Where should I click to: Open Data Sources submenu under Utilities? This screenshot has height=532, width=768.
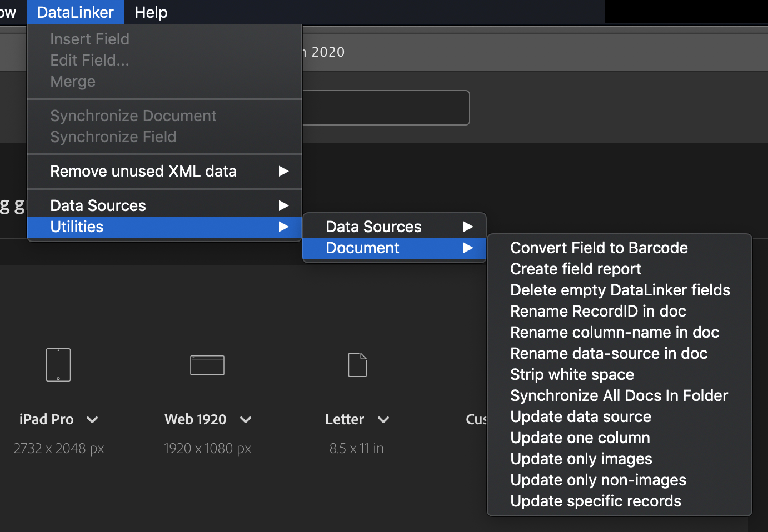click(x=394, y=227)
